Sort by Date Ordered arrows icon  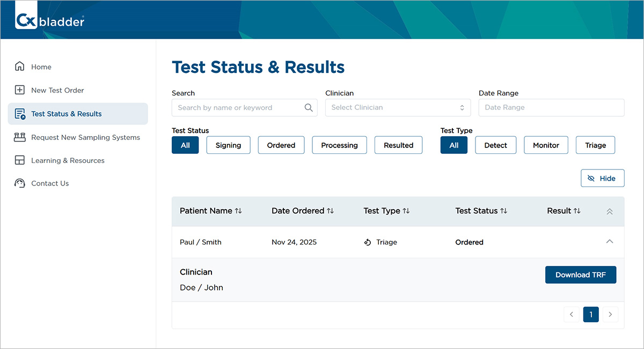point(331,211)
